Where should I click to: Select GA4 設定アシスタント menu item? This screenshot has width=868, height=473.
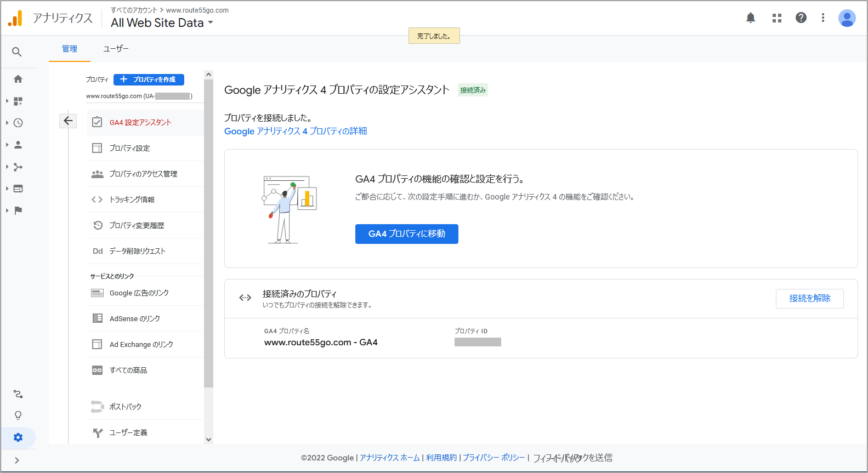coord(145,122)
